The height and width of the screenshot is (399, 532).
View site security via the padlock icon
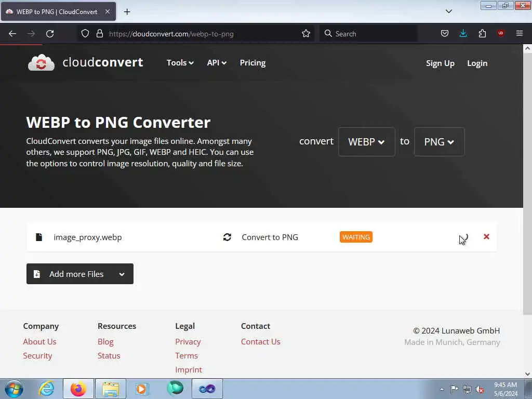[x=99, y=33]
